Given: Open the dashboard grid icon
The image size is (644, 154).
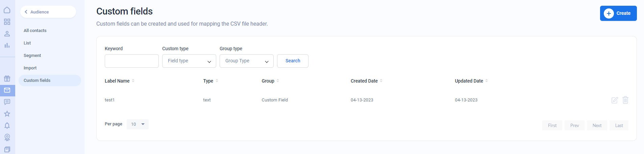Looking at the screenshot, I should point(7,22).
